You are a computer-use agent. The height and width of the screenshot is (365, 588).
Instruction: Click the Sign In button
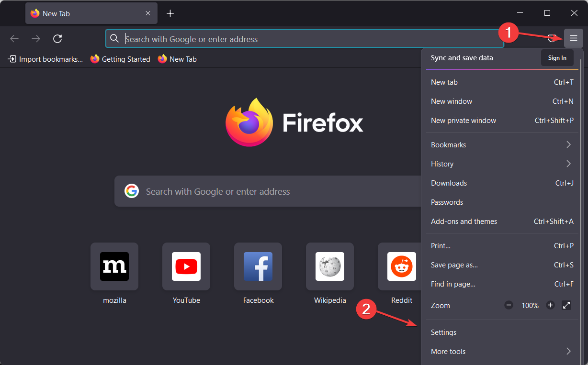point(557,57)
